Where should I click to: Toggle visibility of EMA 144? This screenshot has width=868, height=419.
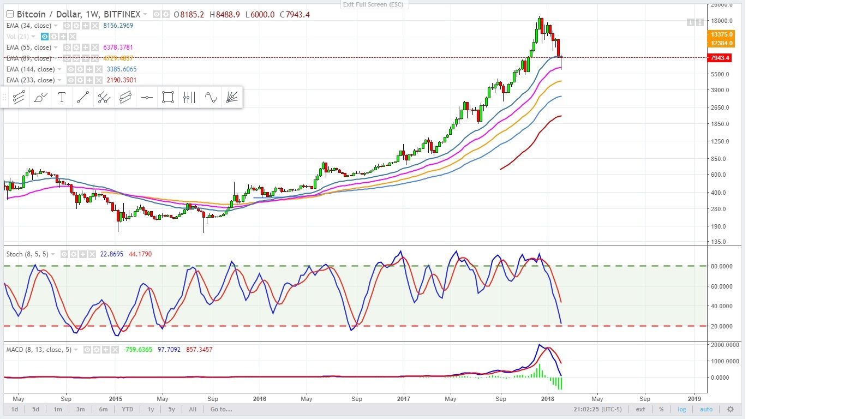[x=71, y=69]
